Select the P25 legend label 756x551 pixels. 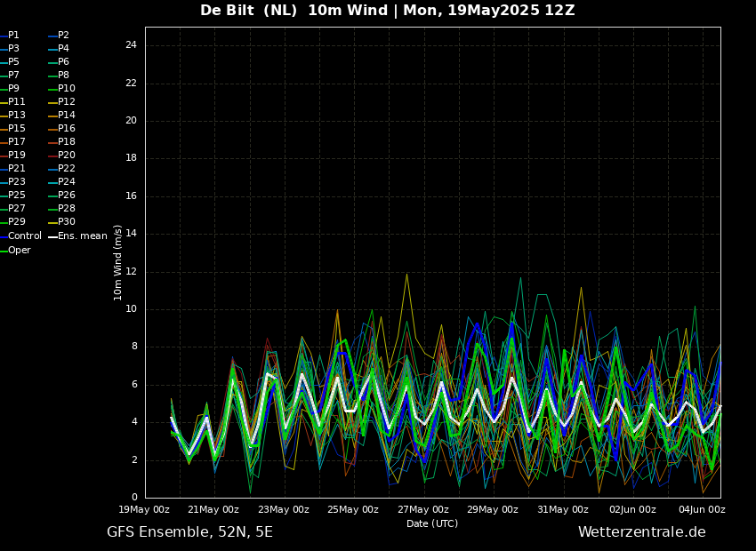coord(16,195)
